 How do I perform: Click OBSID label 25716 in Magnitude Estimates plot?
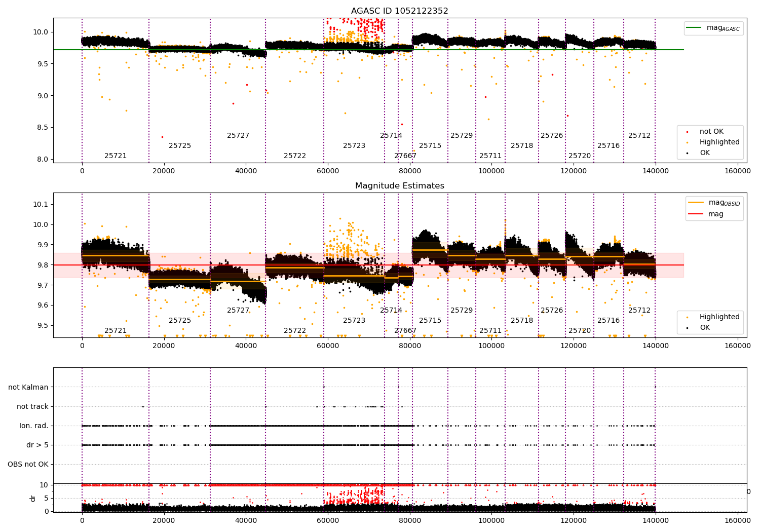tap(609, 321)
